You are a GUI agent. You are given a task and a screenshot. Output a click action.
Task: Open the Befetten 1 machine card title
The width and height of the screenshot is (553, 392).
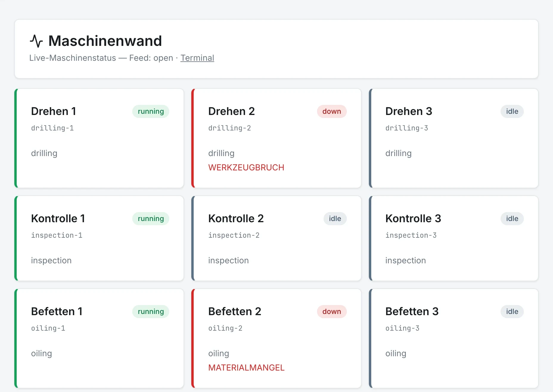[x=57, y=312]
